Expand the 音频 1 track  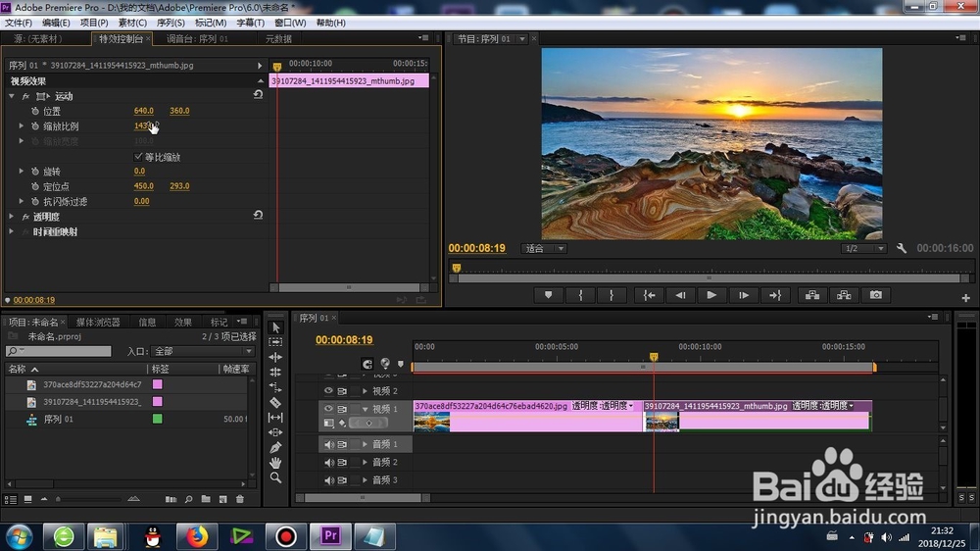click(x=365, y=444)
